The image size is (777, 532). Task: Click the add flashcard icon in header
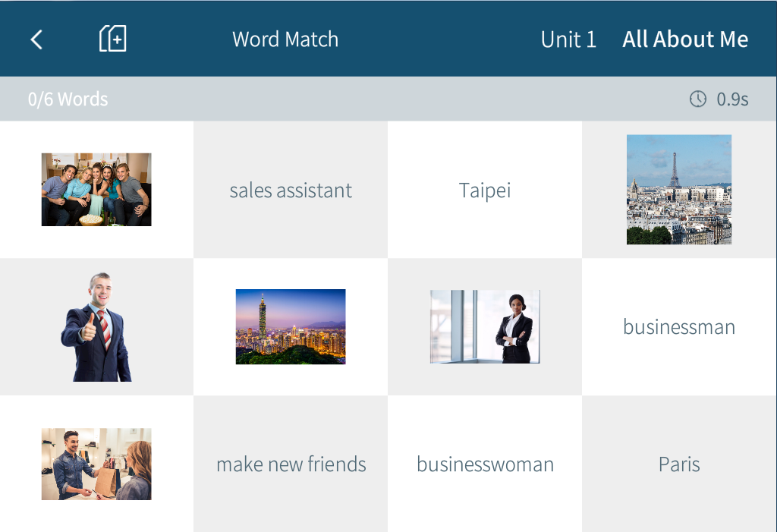coord(112,39)
